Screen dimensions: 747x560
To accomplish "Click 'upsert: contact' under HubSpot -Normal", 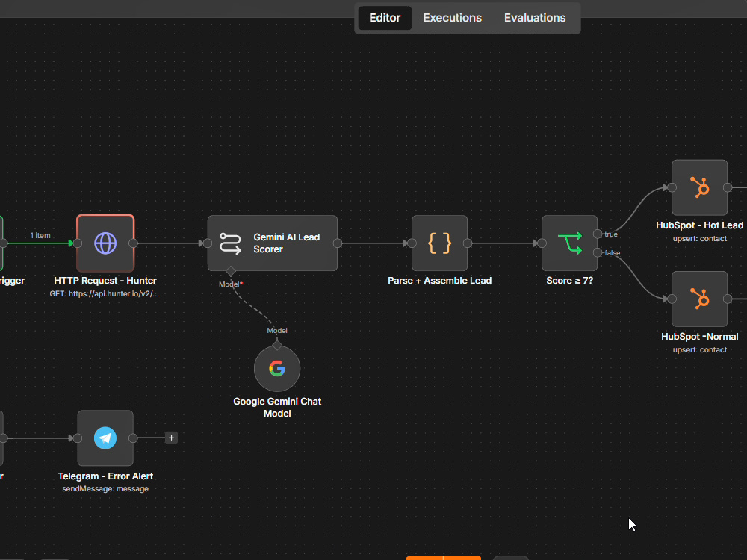I will click(699, 350).
